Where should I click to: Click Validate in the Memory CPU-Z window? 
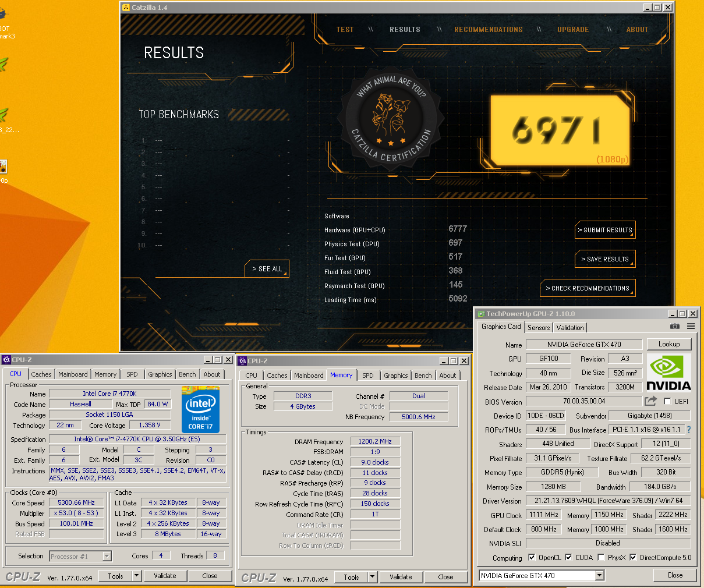[401, 577]
